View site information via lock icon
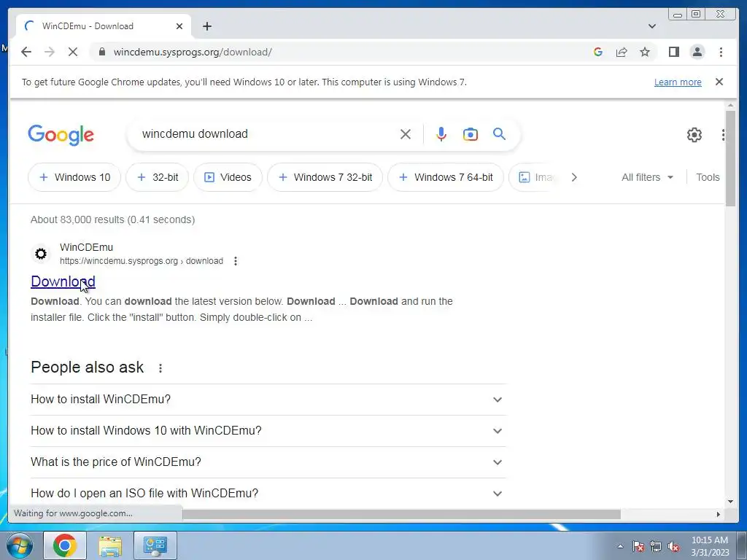 click(101, 52)
